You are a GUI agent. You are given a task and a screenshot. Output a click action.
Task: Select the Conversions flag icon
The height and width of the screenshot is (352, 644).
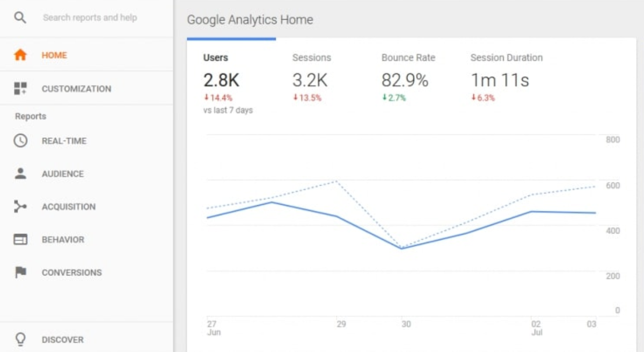tap(21, 272)
